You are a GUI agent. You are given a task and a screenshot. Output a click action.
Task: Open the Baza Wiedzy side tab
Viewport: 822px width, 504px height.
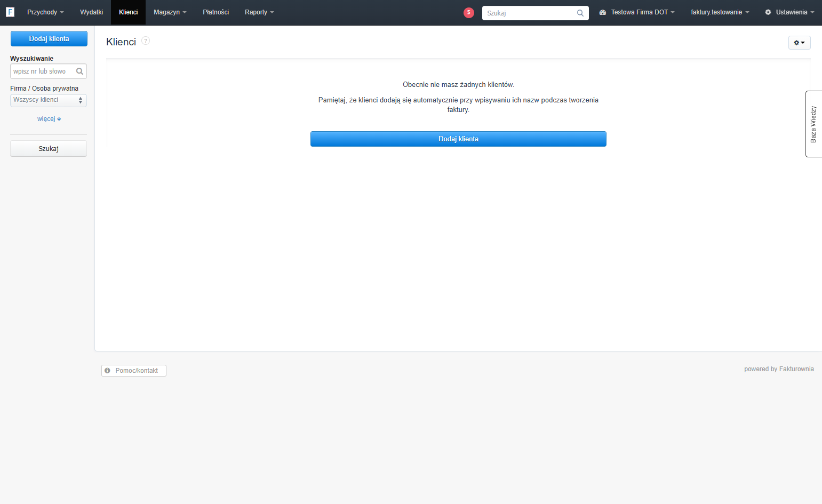point(814,124)
